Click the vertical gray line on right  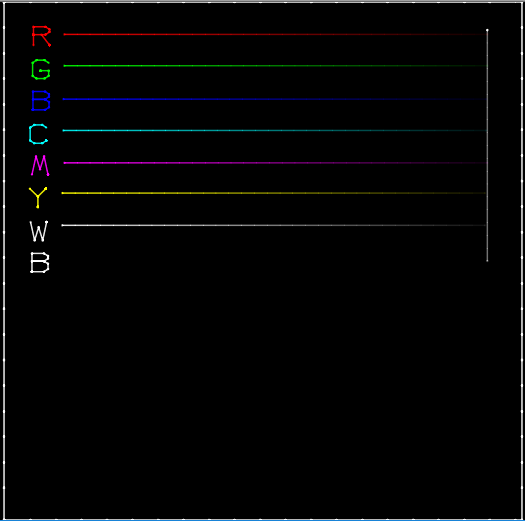point(487,145)
